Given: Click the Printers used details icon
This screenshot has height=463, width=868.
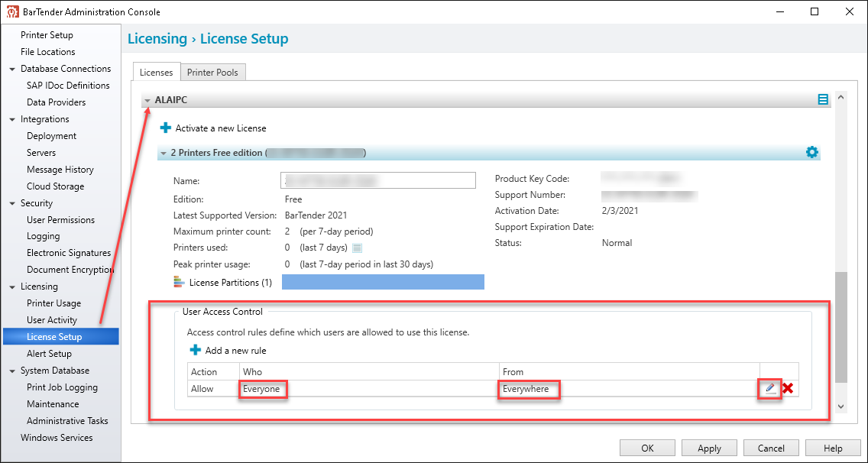Looking at the screenshot, I should (x=357, y=248).
